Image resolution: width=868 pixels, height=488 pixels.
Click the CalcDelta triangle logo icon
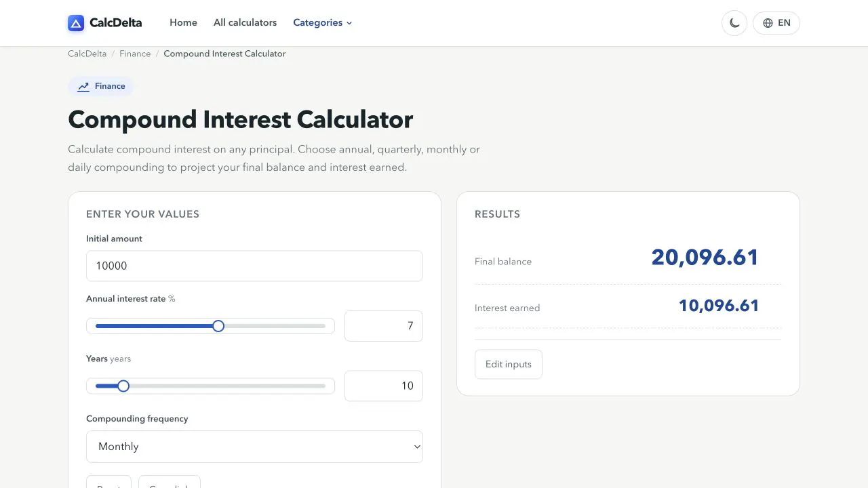click(76, 23)
